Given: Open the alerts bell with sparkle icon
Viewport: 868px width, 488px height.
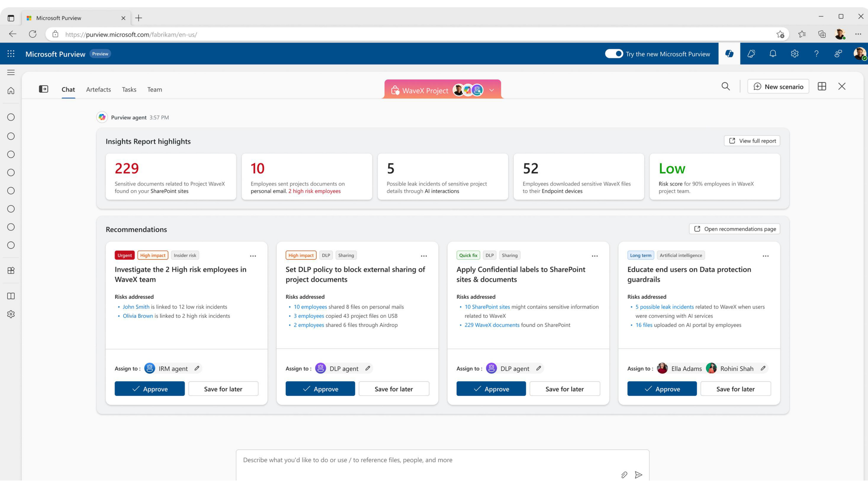Looking at the screenshot, I should coord(751,54).
